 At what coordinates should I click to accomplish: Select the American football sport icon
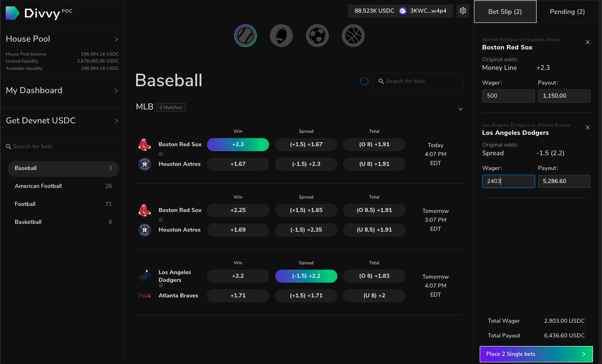[281, 36]
